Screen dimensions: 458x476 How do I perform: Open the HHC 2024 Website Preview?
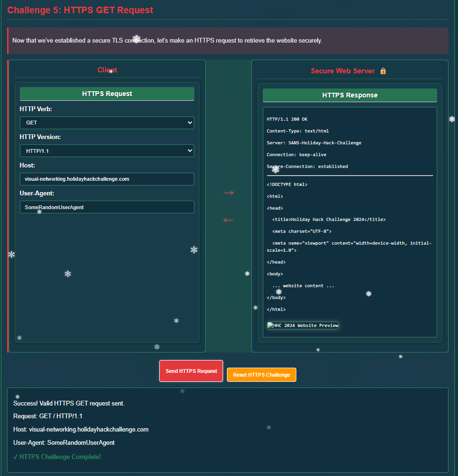click(302, 325)
